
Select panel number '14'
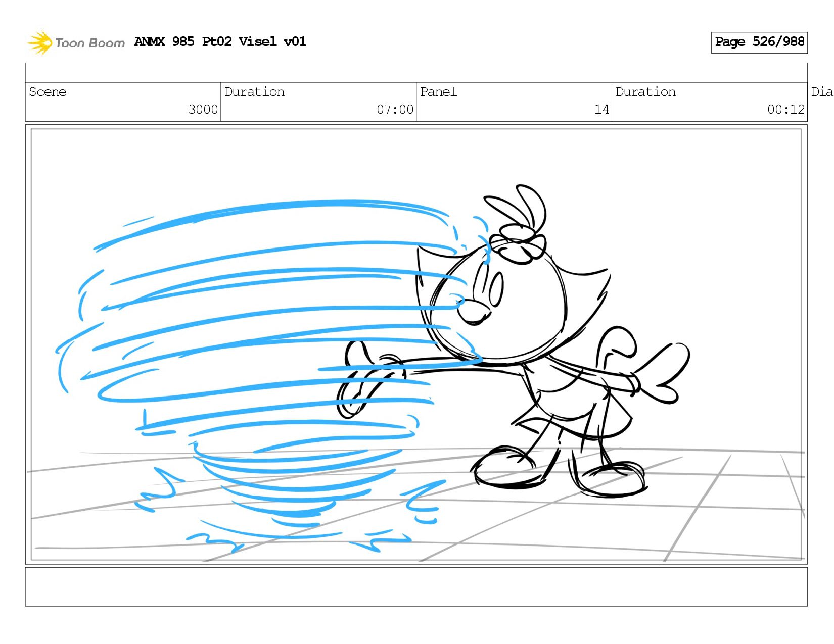tap(601, 110)
